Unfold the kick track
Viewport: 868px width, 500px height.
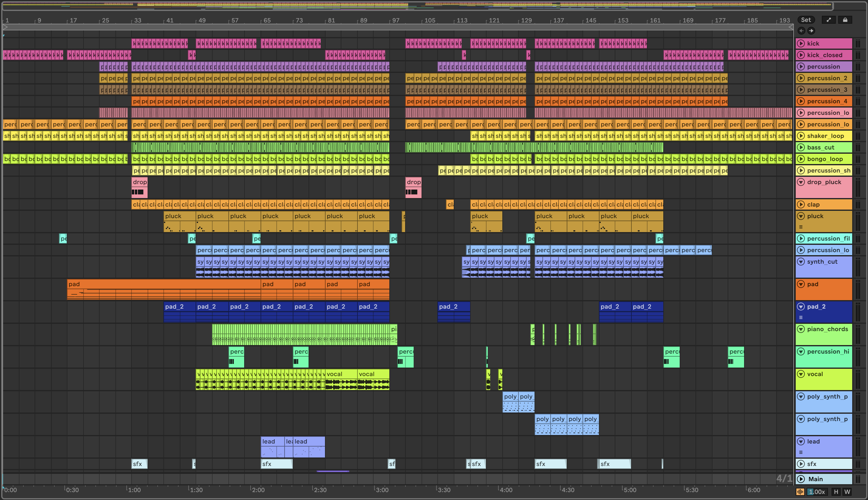[x=801, y=43]
